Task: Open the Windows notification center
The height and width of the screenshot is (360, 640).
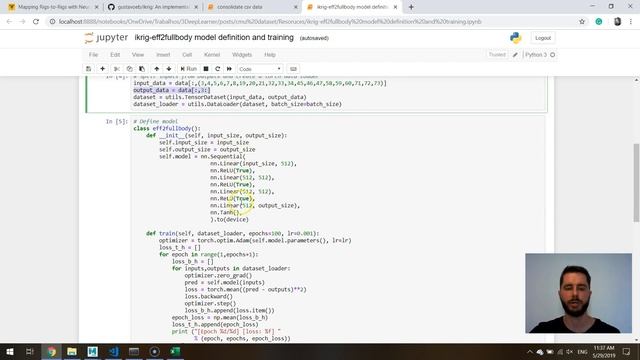Action: (x=627, y=351)
